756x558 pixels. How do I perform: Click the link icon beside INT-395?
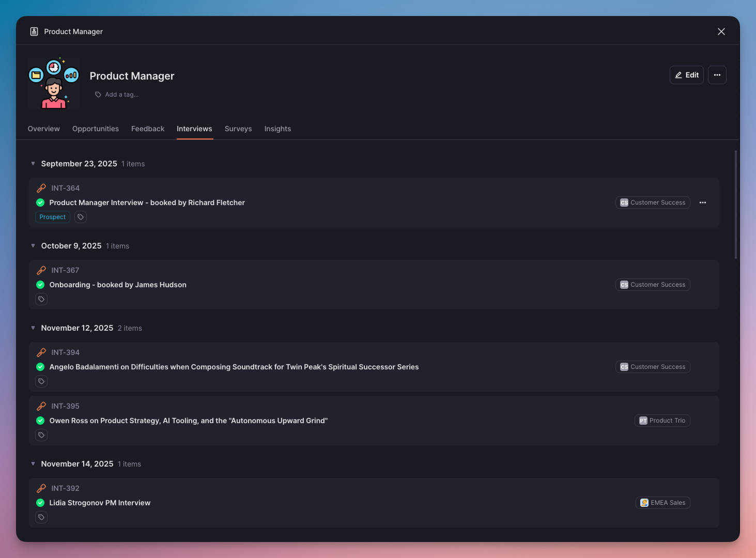[x=41, y=406]
